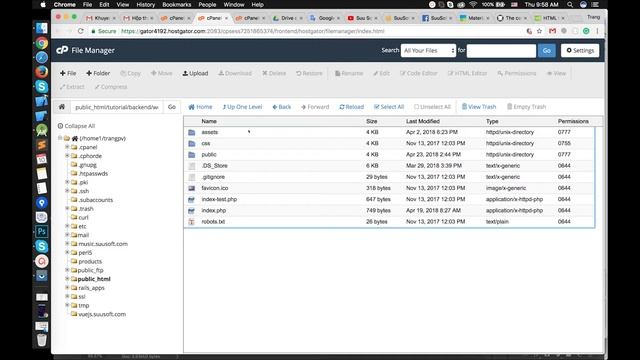640x360 pixels.
Task: Create a new folder with + Folder
Action: pos(98,73)
